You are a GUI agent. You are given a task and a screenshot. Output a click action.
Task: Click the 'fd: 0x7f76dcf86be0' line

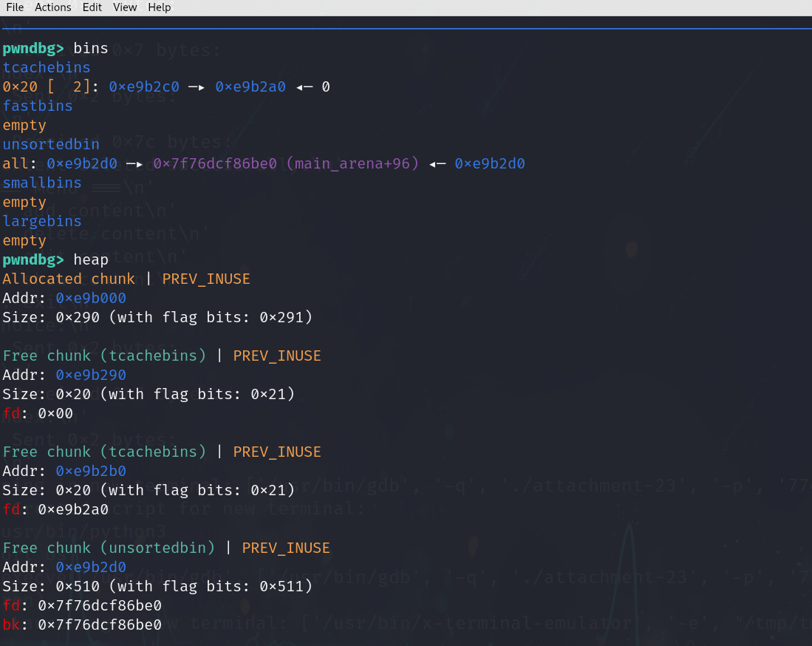point(82,605)
